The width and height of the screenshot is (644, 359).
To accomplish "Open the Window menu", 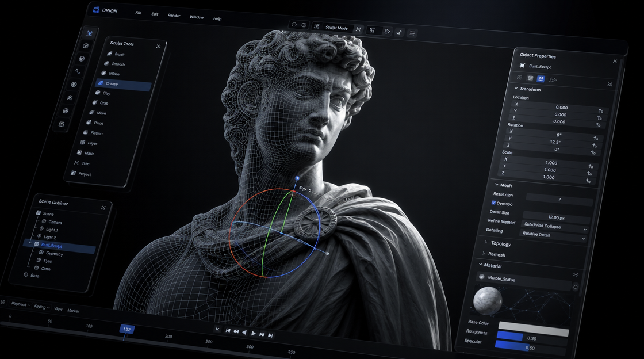I will (x=197, y=17).
